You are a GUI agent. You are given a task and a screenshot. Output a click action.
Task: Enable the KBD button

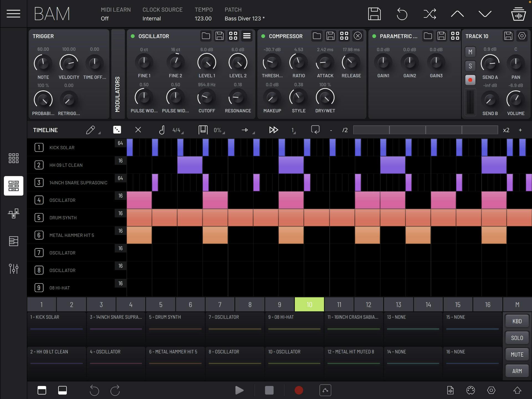[x=516, y=321]
